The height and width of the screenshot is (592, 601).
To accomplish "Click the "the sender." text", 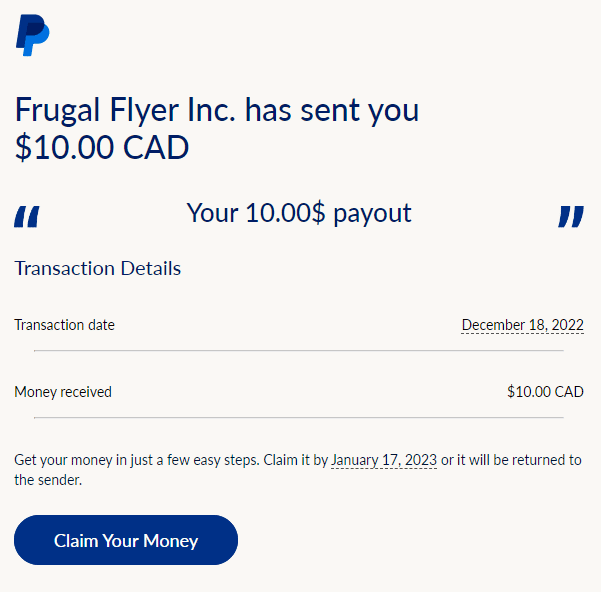I will (x=48, y=480).
